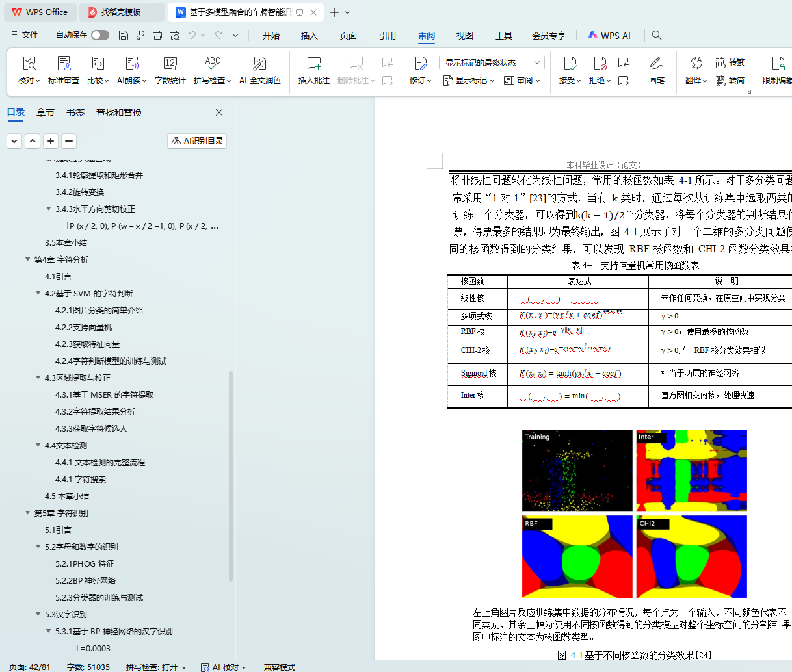Switch to the 视图 ribbon tab
Screen dimensions: 792x672
[x=464, y=36]
